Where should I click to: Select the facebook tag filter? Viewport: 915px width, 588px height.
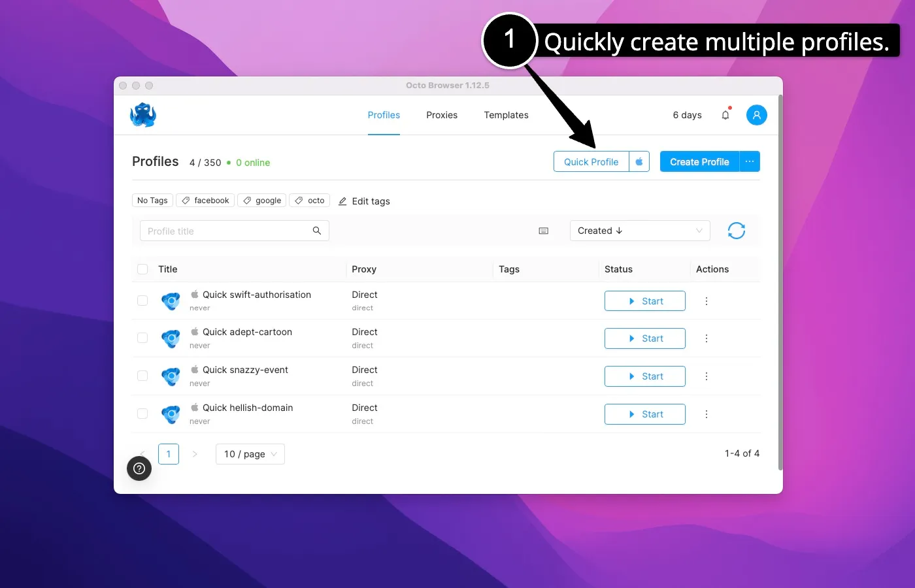tap(205, 200)
